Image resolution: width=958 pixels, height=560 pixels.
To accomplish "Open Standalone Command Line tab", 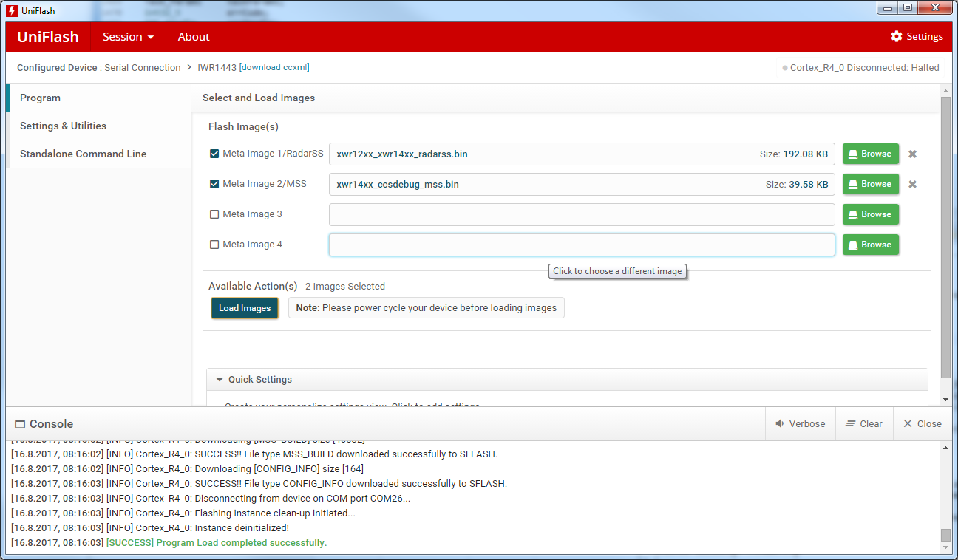I will (98, 154).
